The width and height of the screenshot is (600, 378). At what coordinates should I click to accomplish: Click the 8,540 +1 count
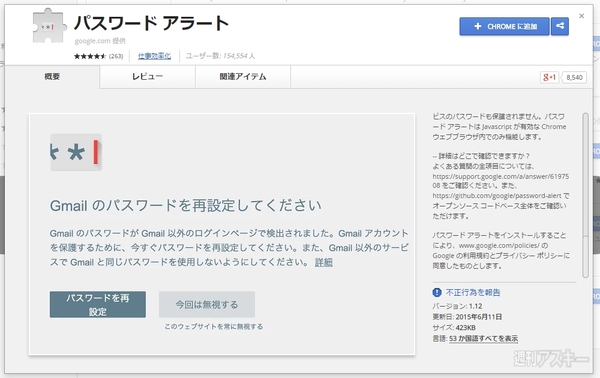click(x=574, y=78)
